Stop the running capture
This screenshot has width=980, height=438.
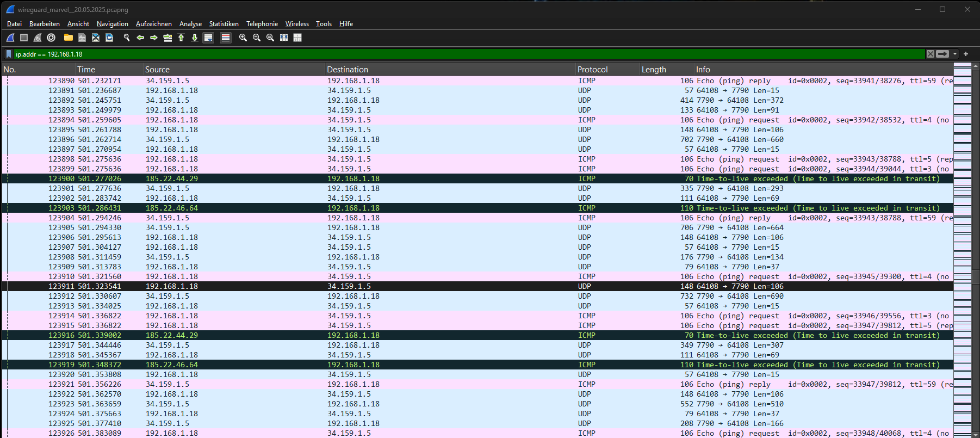(24, 38)
